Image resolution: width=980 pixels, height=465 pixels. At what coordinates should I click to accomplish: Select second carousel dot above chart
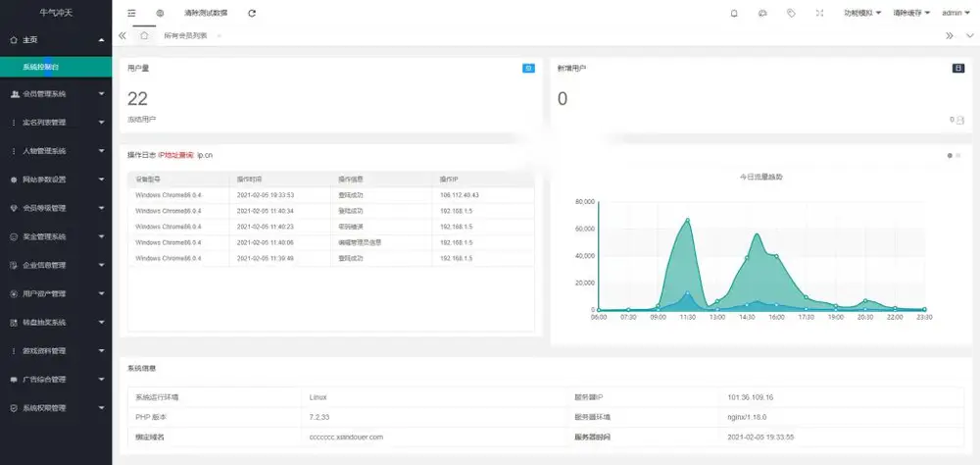958,155
